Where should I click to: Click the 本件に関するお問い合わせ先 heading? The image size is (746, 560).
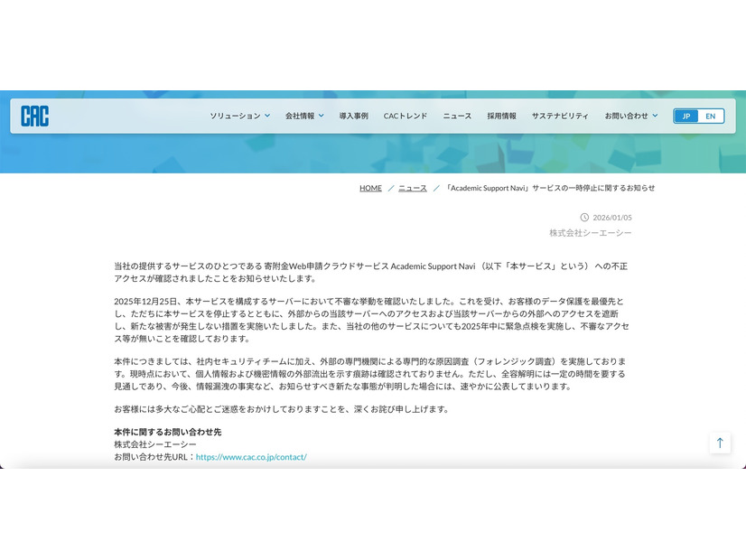(x=168, y=432)
